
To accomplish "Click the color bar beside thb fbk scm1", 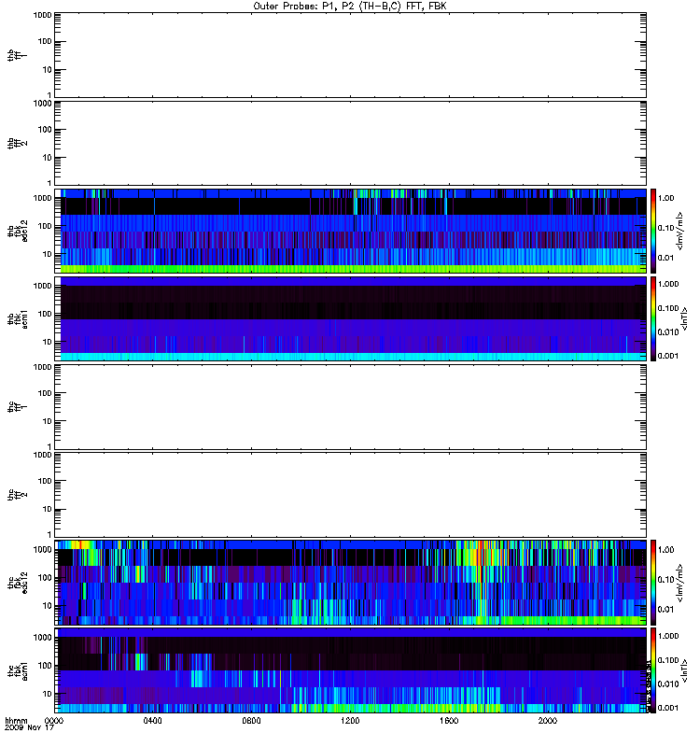I will pyautogui.click(x=653, y=318).
